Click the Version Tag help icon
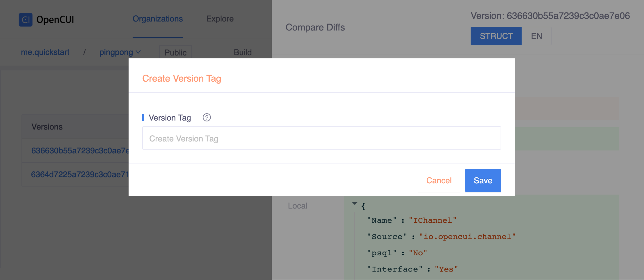The height and width of the screenshot is (280, 644). point(207,117)
